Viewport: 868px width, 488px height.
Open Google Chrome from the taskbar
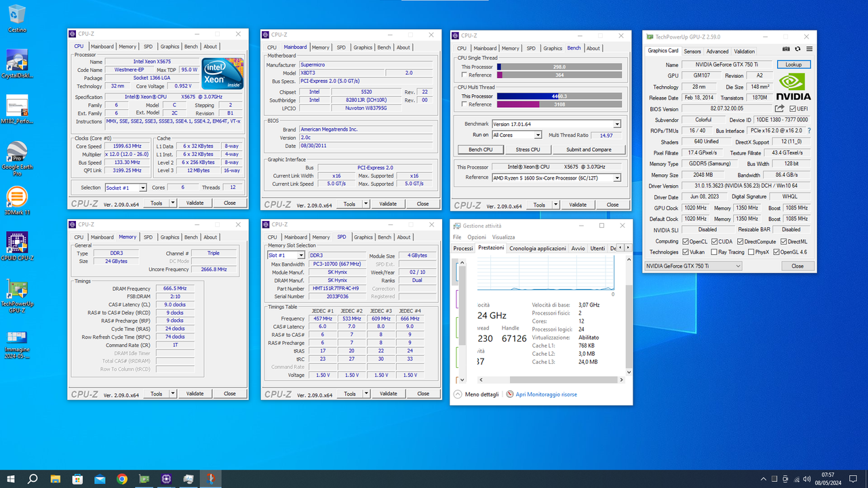click(122, 479)
